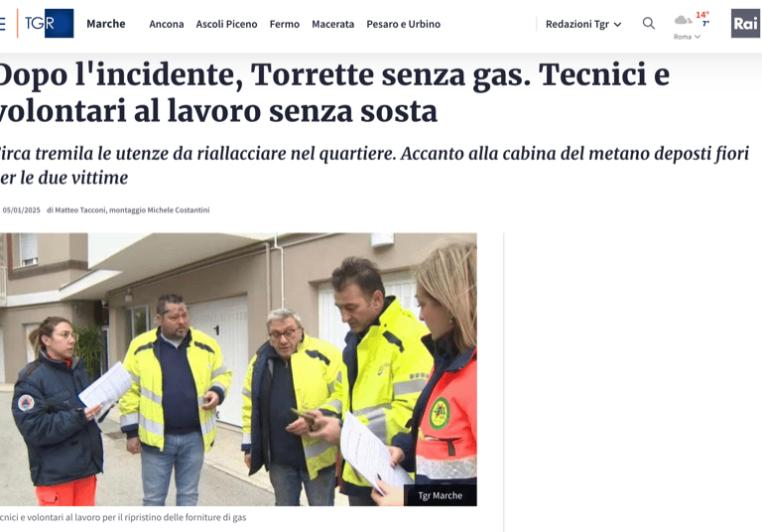Navigate to the Fermo section

point(285,24)
